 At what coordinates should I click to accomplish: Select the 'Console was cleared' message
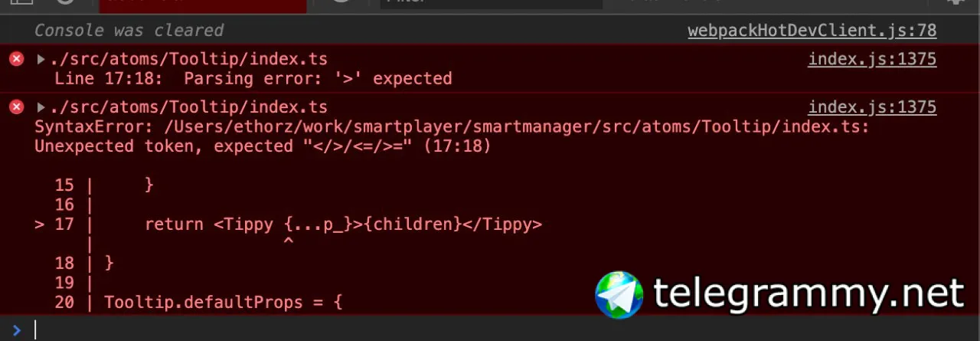(129, 31)
